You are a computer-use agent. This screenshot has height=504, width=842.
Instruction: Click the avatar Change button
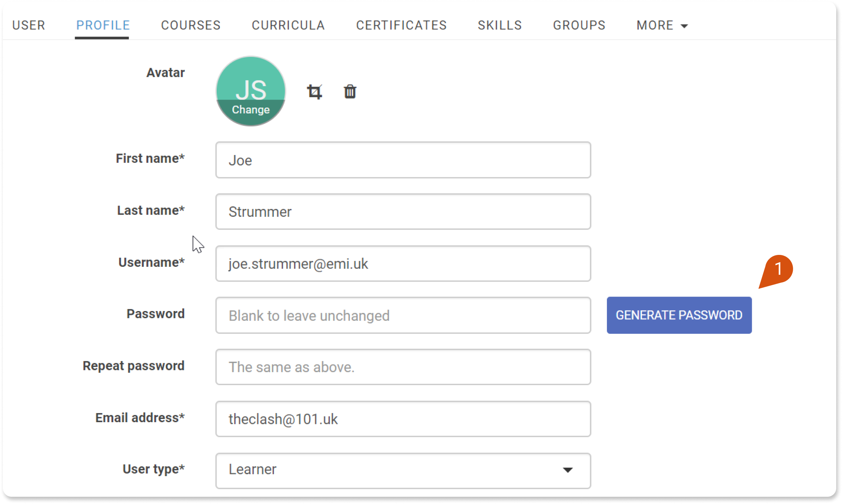coord(250,109)
